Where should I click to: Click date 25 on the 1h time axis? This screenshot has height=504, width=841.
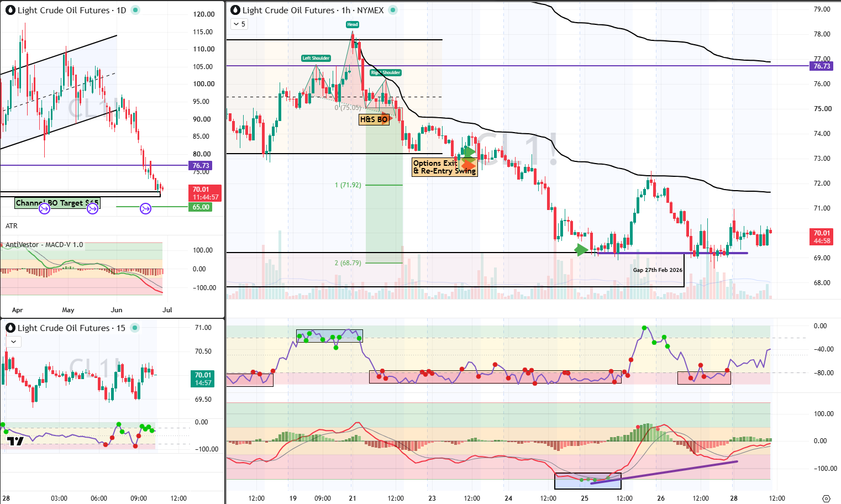585,498
